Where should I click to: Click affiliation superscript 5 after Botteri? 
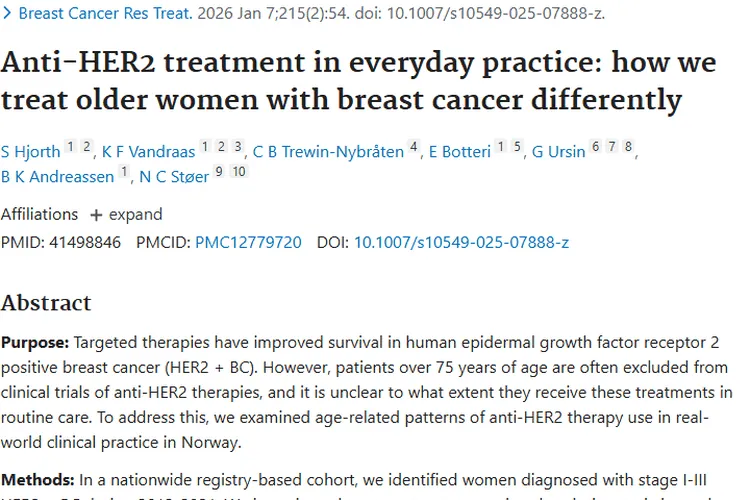click(x=517, y=148)
